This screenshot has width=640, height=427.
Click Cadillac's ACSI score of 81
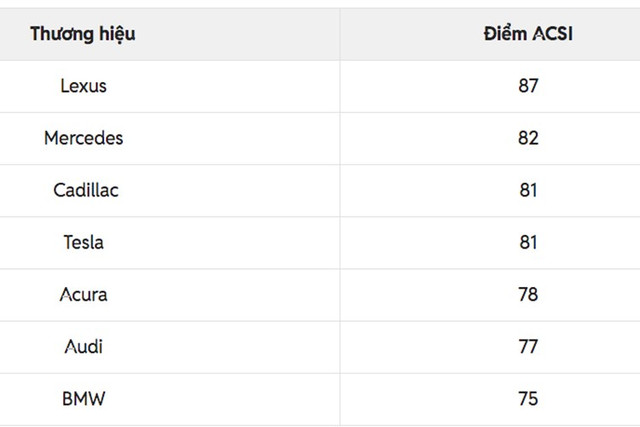pyautogui.click(x=528, y=190)
